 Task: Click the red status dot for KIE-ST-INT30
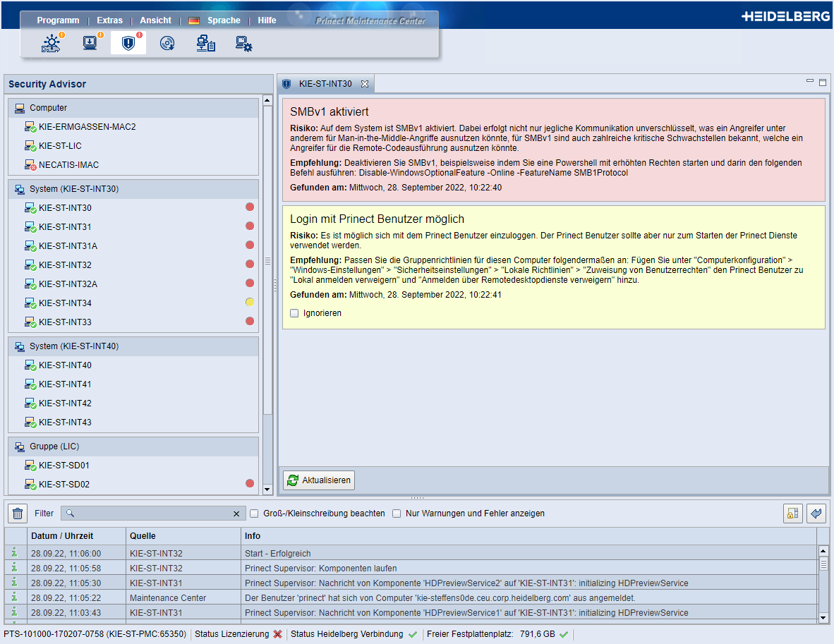250,207
